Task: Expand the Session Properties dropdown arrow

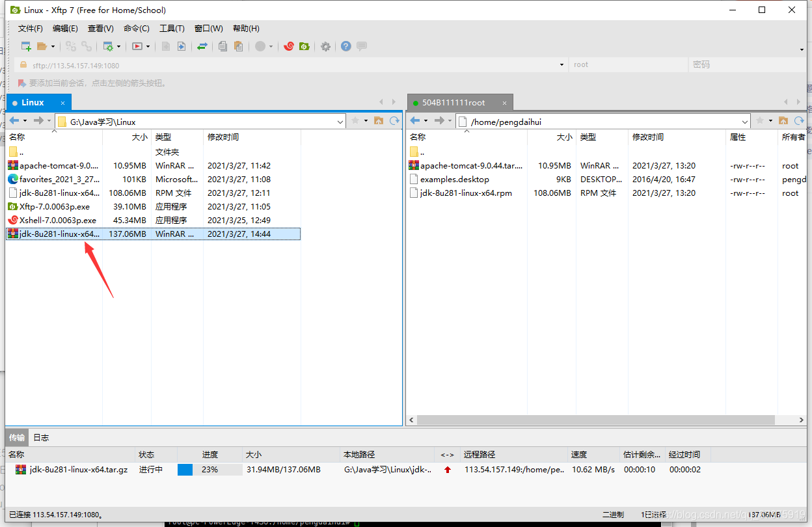Action: pyautogui.click(x=118, y=47)
